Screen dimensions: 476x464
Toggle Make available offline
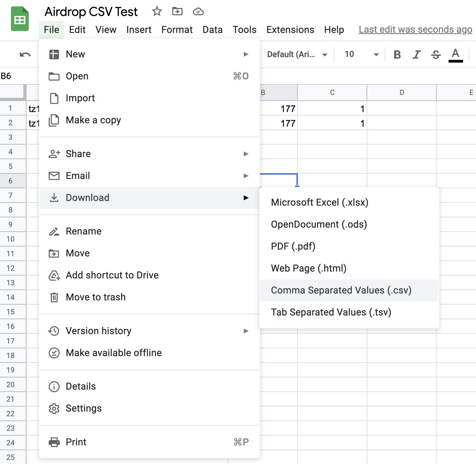(114, 353)
